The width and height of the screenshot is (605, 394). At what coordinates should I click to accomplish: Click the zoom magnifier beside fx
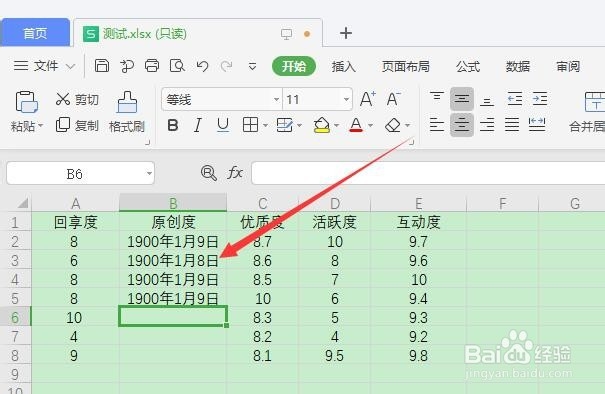point(209,173)
